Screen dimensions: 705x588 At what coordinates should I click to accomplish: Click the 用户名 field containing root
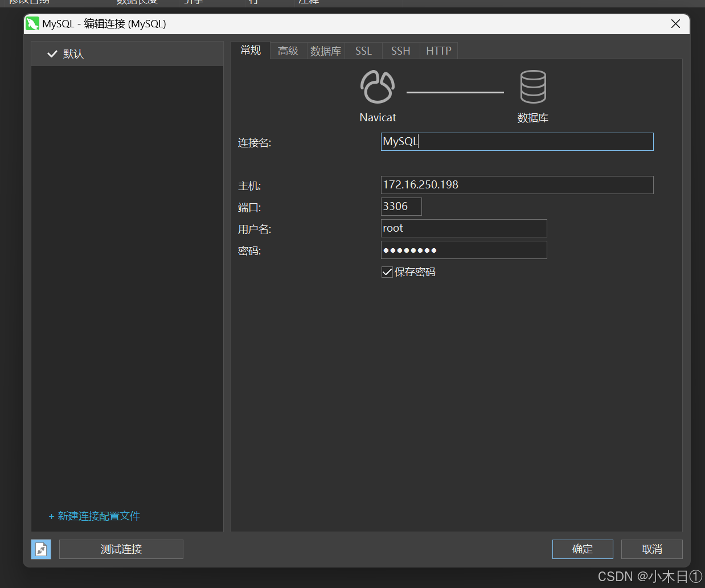pyautogui.click(x=464, y=228)
